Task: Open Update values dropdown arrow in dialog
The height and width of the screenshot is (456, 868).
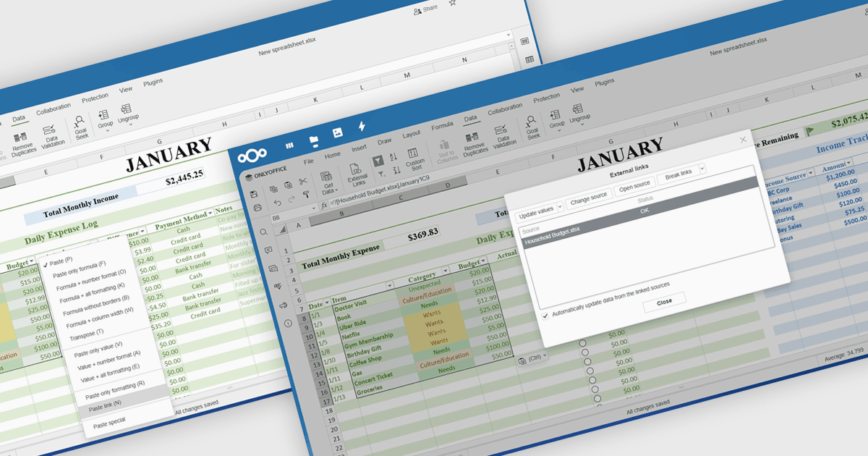Action: pos(560,207)
